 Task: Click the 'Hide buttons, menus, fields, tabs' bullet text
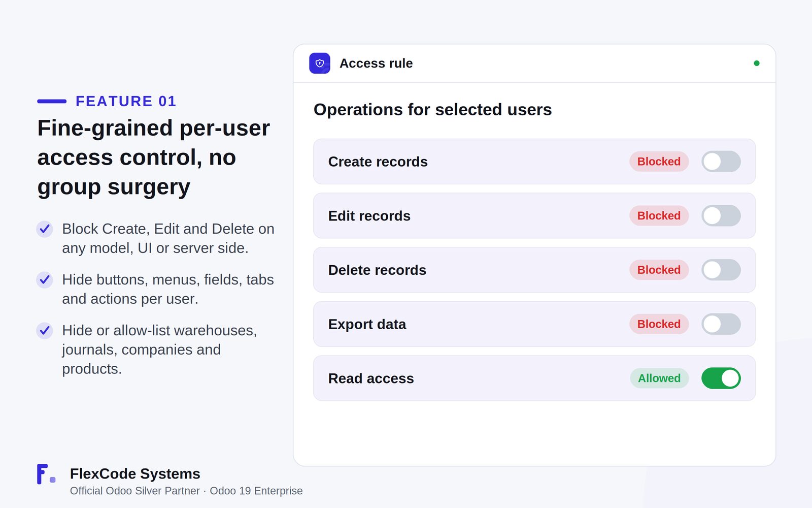[168, 289]
